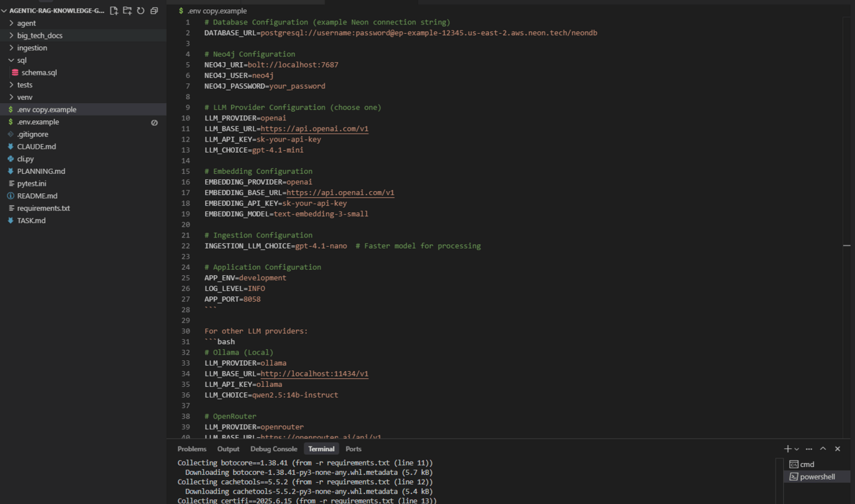Switch to the Debug Console tab
The height and width of the screenshot is (504, 855).
(x=274, y=448)
